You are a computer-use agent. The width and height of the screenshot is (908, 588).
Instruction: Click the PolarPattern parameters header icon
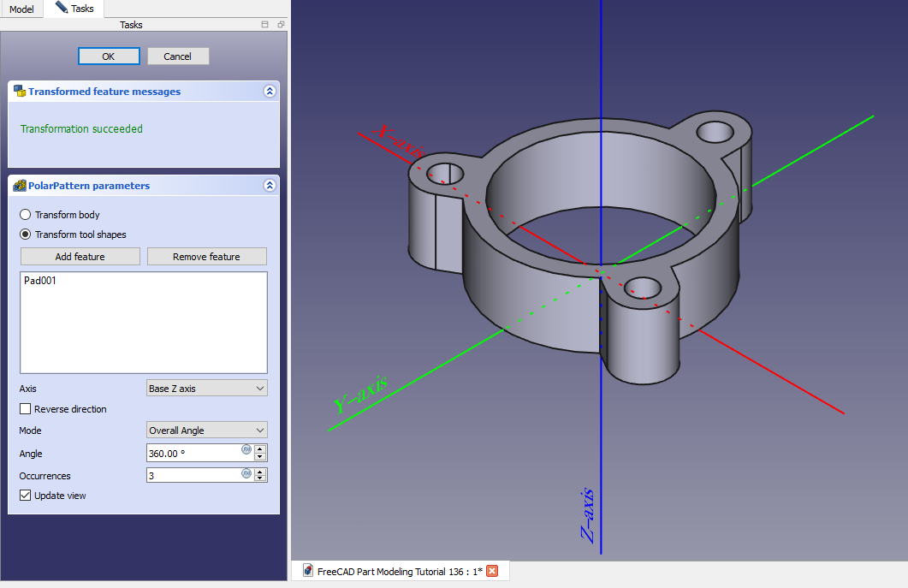click(20, 186)
